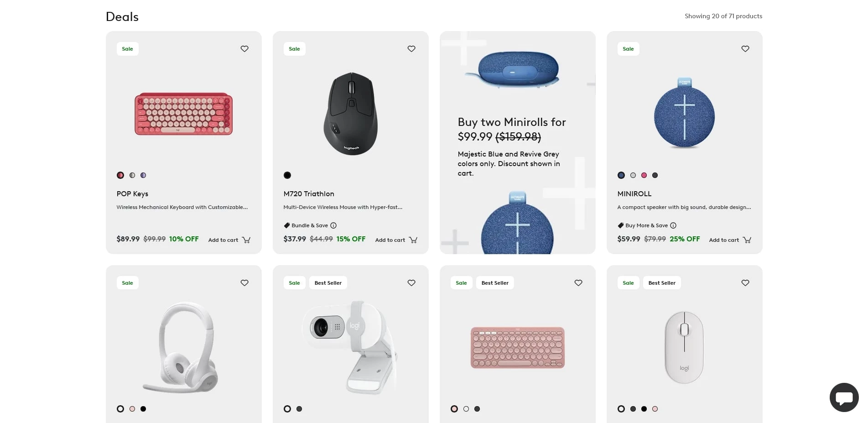Add M720 Triathlon to cart
The width and height of the screenshot is (868, 423).
pos(396,240)
